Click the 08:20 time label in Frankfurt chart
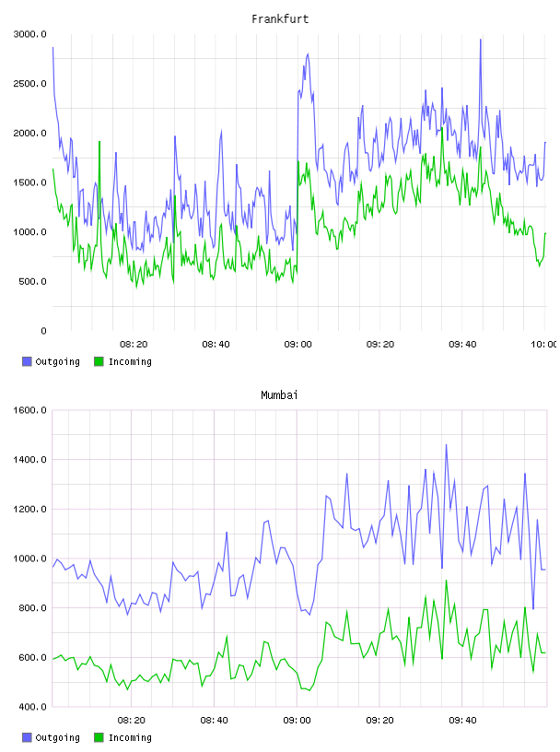Screen dimensions: 560x752 134,345
